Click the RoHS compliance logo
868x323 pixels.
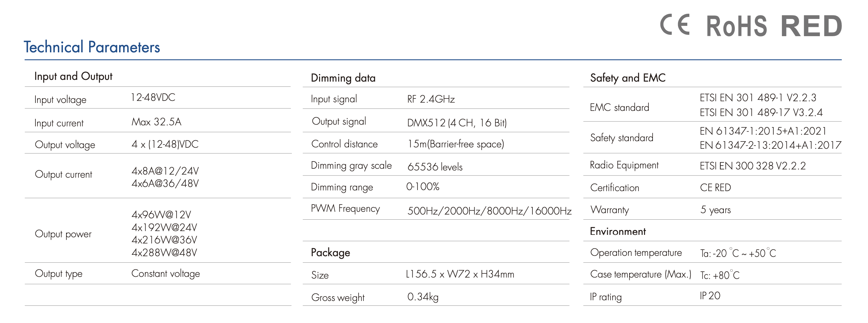tap(737, 27)
